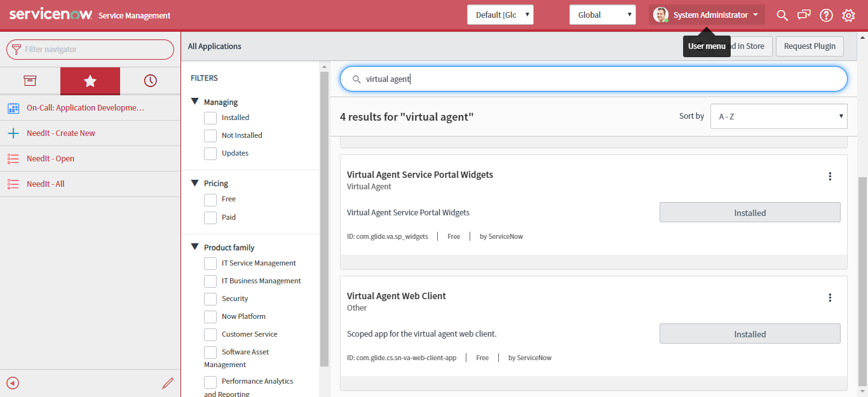Open global search with the magnifier icon
Image resolution: width=868 pixels, height=397 pixels.
(x=782, y=15)
